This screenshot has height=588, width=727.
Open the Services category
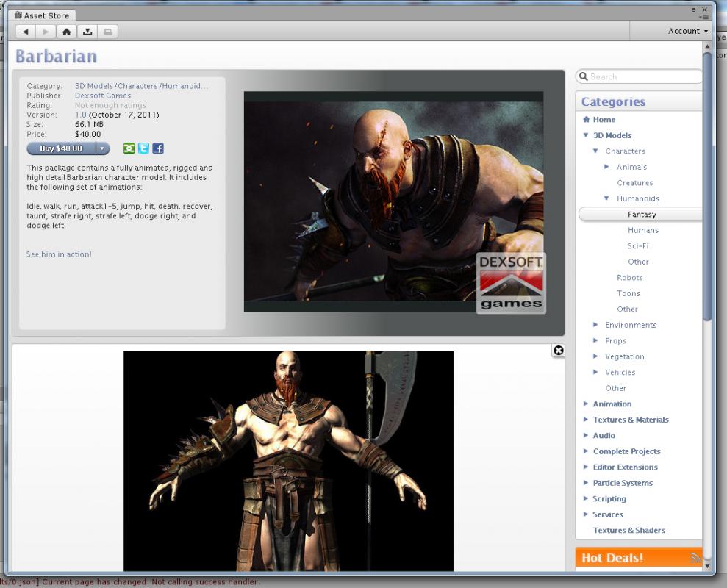608,514
